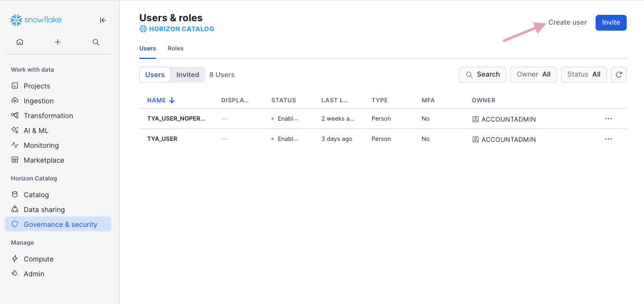Image resolution: width=644 pixels, height=304 pixels.
Task: Go to the home icon
Action: click(20, 42)
